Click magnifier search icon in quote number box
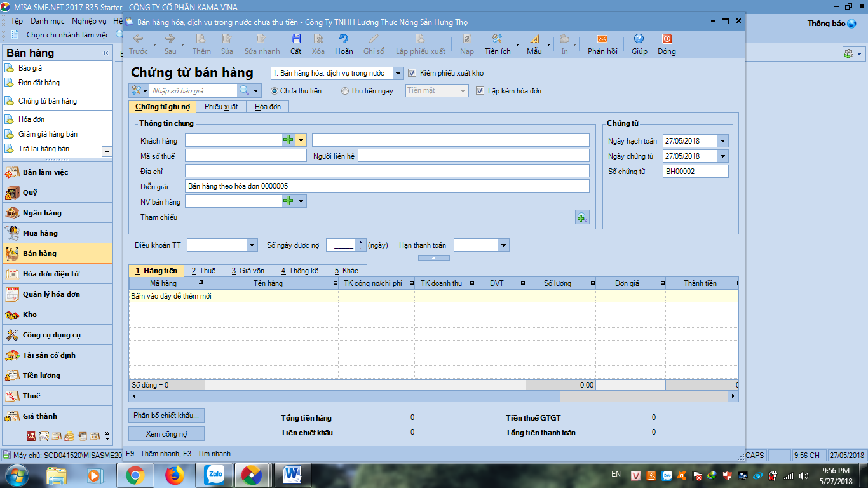The height and width of the screenshot is (488, 868). (244, 91)
